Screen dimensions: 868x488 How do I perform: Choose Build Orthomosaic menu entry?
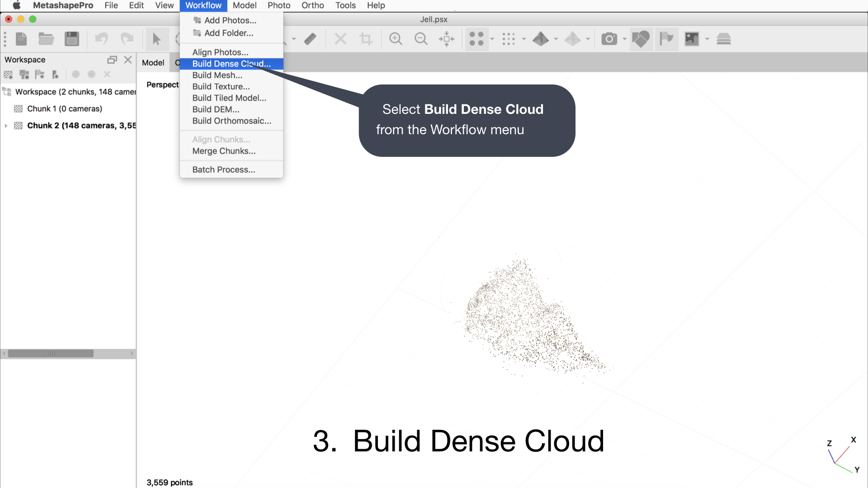click(231, 121)
